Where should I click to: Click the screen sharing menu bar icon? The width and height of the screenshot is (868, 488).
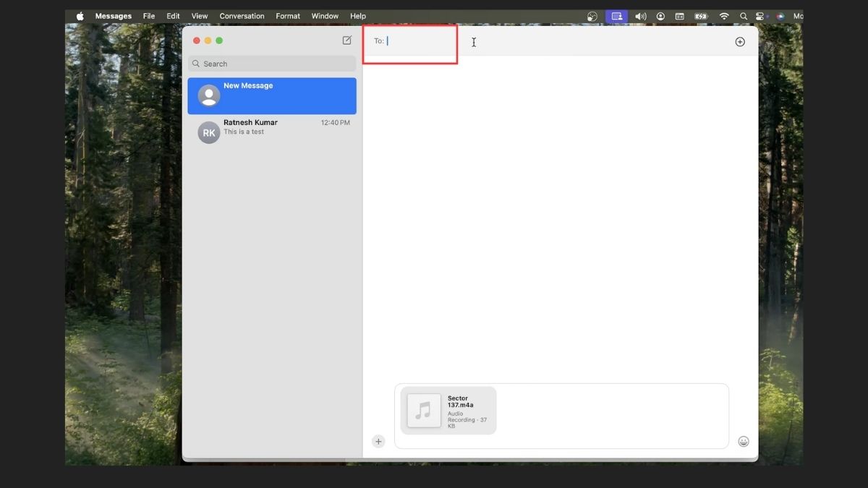pos(617,16)
